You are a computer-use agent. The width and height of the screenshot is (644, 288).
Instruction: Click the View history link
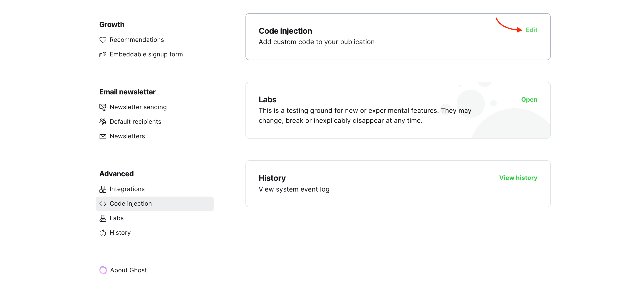pyautogui.click(x=518, y=178)
